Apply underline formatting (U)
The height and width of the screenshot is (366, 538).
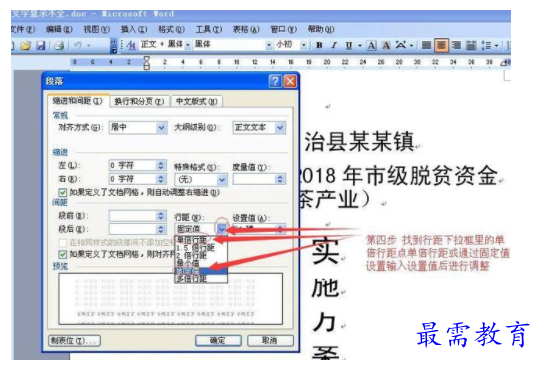click(349, 45)
